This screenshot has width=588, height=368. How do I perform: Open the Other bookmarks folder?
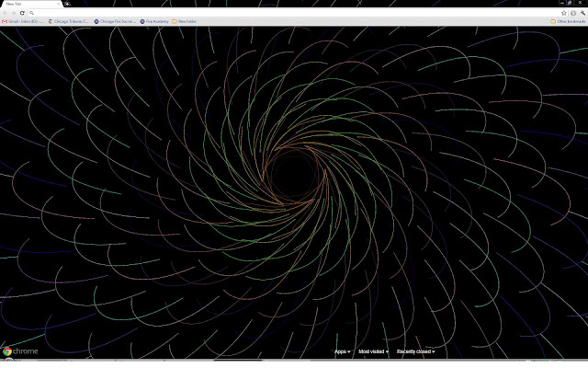[568, 22]
